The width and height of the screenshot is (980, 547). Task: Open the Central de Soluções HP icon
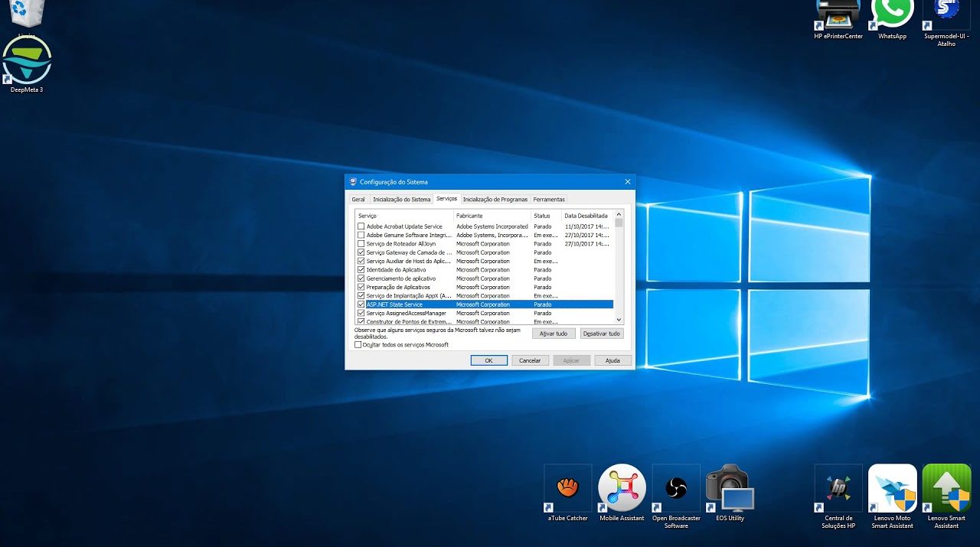tap(838, 488)
